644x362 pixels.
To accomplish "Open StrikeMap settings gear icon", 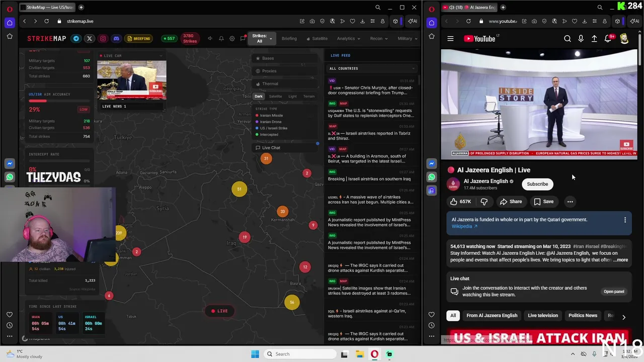I will point(232,39).
